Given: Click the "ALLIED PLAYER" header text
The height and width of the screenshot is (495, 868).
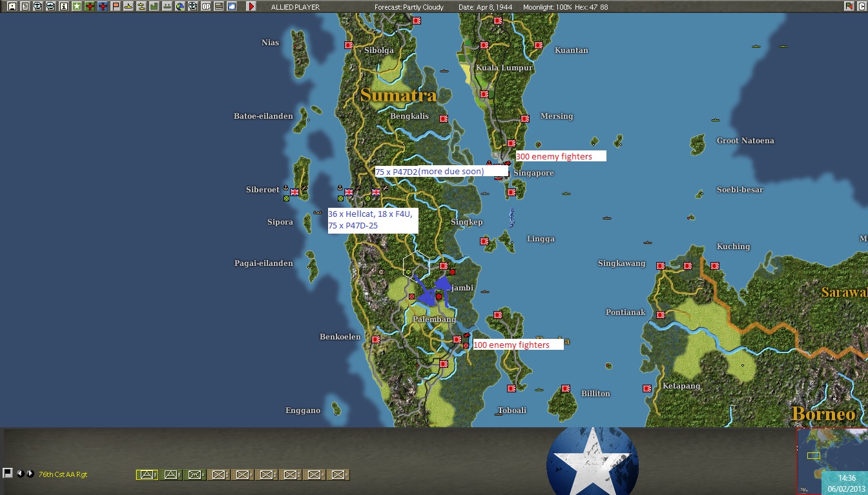Looking at the screenshot, I should click(x=295, y=7).
